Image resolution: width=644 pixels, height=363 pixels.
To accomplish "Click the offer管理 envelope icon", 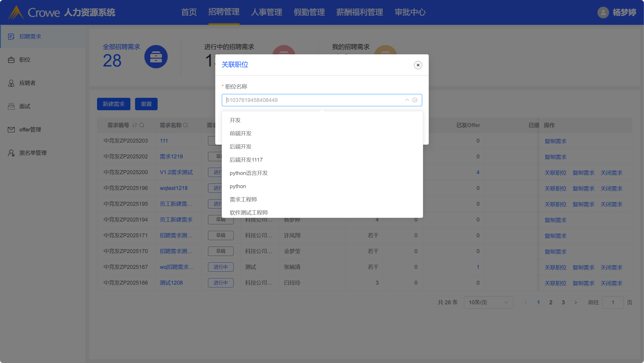I will (11, 130).
